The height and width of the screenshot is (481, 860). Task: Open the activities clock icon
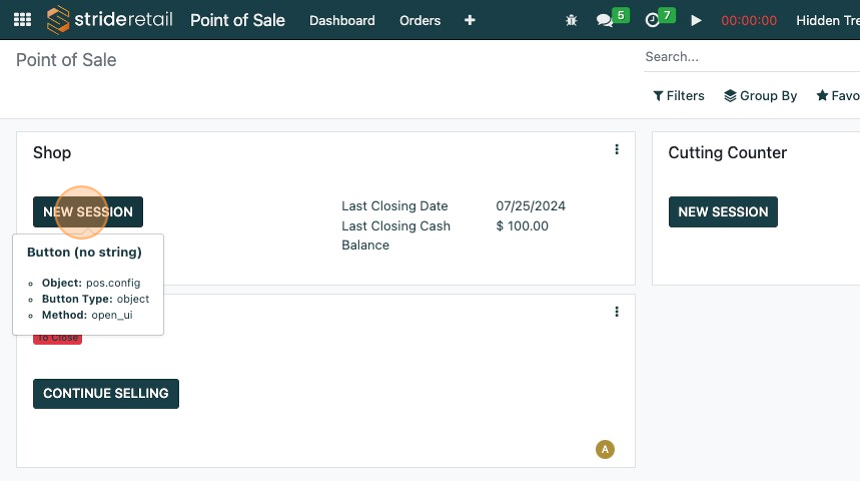(x=653, y=20)
